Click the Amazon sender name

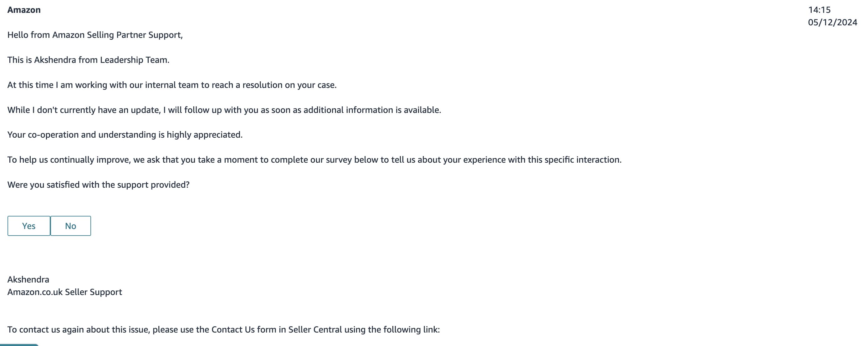(x=24, y=10)
